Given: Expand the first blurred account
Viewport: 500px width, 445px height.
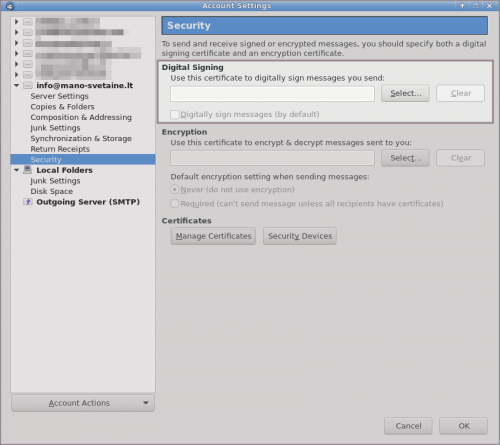Looking at the screenshot, I should 16,22.
